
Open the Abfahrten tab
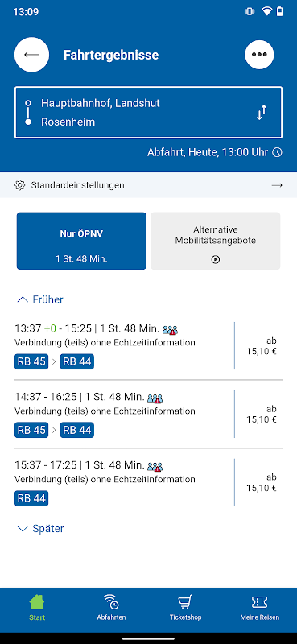click(x=111, y=608)
